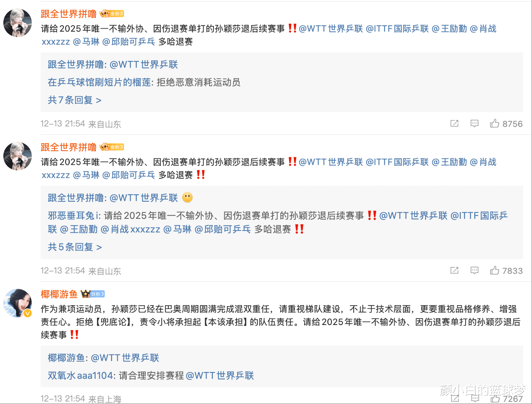The image size is (532, 404).
Task: Expand the 共7条回复 replies
Action: [75, 100]
